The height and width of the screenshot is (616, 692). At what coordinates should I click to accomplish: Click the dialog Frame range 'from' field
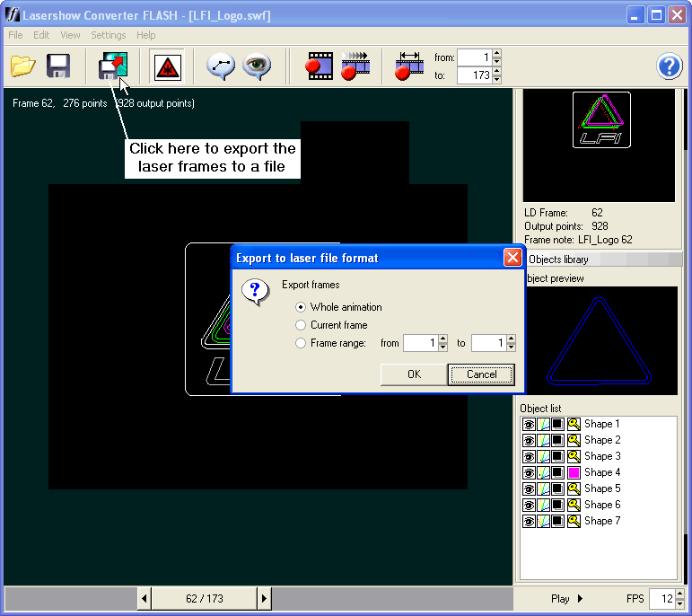click(421, 343)
